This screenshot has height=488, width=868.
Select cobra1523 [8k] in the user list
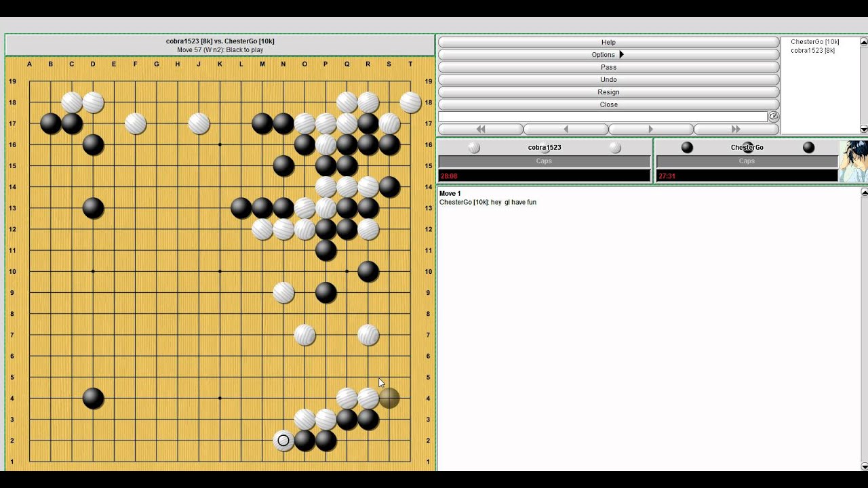click(812, 51)
